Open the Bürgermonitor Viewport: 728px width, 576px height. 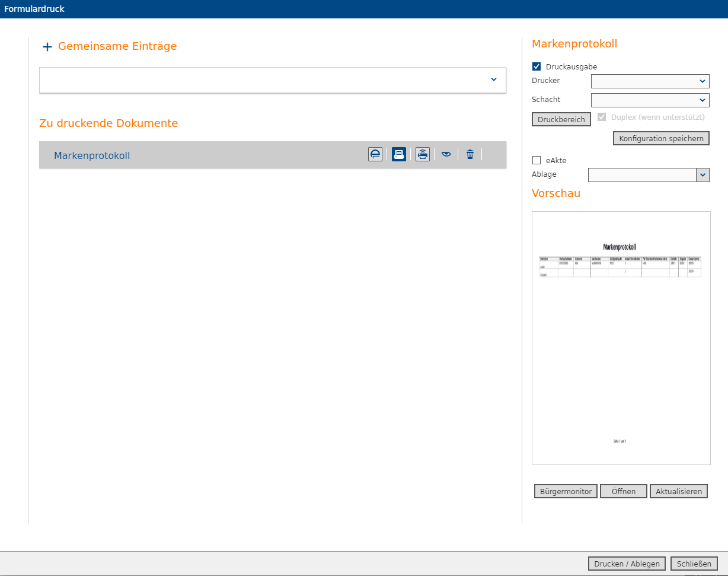pos(566,492)
